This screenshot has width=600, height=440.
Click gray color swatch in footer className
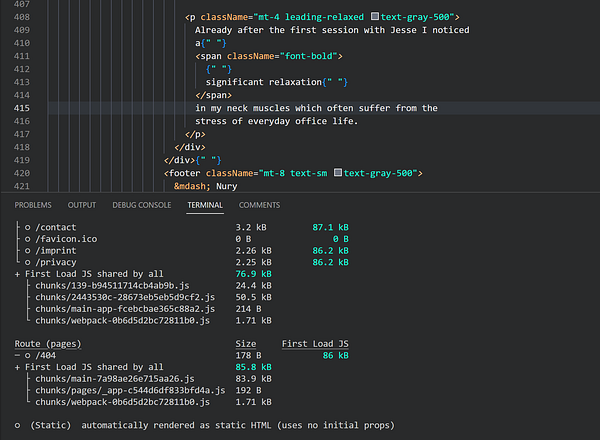click(340, 173)
